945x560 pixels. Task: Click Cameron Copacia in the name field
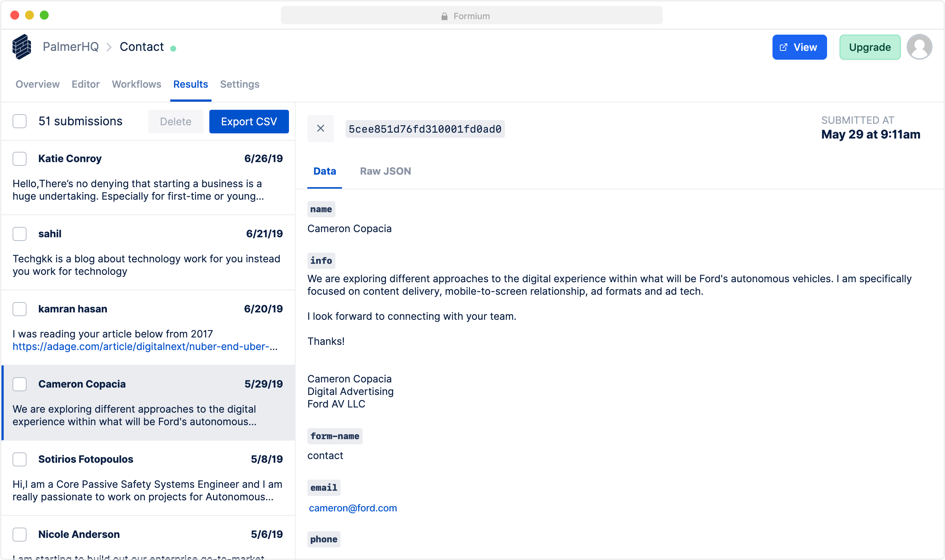point(349,229)
